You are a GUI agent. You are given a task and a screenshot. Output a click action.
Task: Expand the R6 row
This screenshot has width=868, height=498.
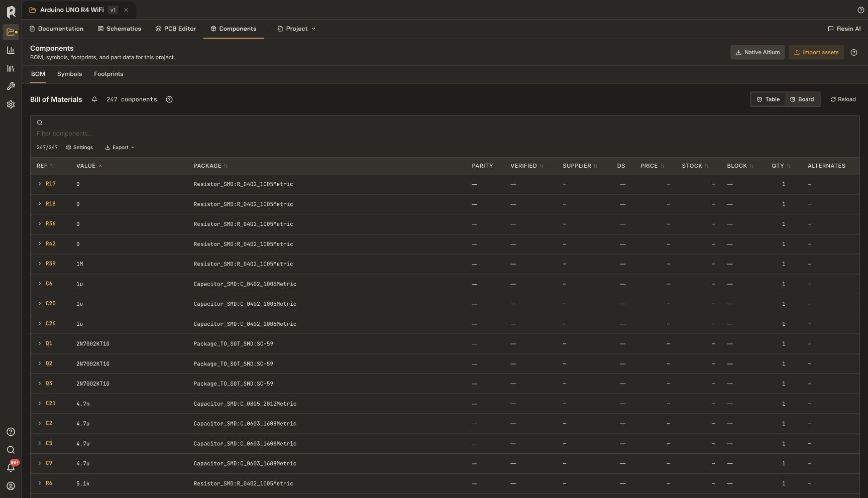tap(40, 483)
